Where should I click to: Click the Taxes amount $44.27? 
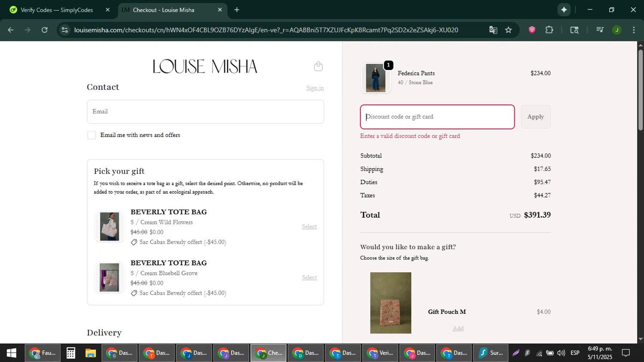click(542, 195)
